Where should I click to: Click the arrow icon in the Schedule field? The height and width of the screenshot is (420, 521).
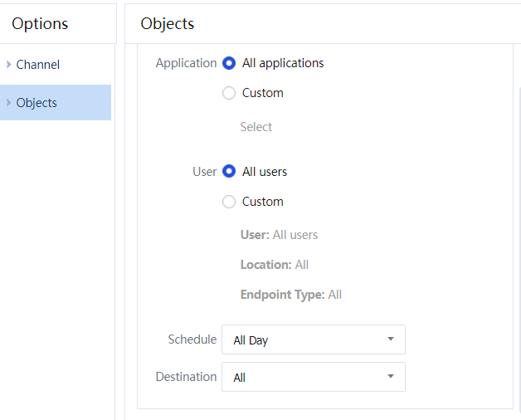click(x=391, y=339)
